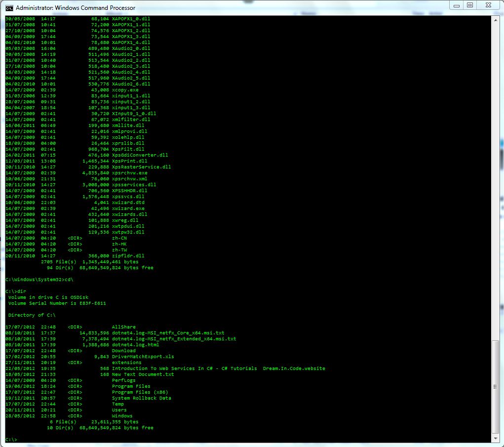Image resolution: width=504 pixels, height=447 pixels.
Task: Click the zh-CN directory entry
Action: point(119,238)
